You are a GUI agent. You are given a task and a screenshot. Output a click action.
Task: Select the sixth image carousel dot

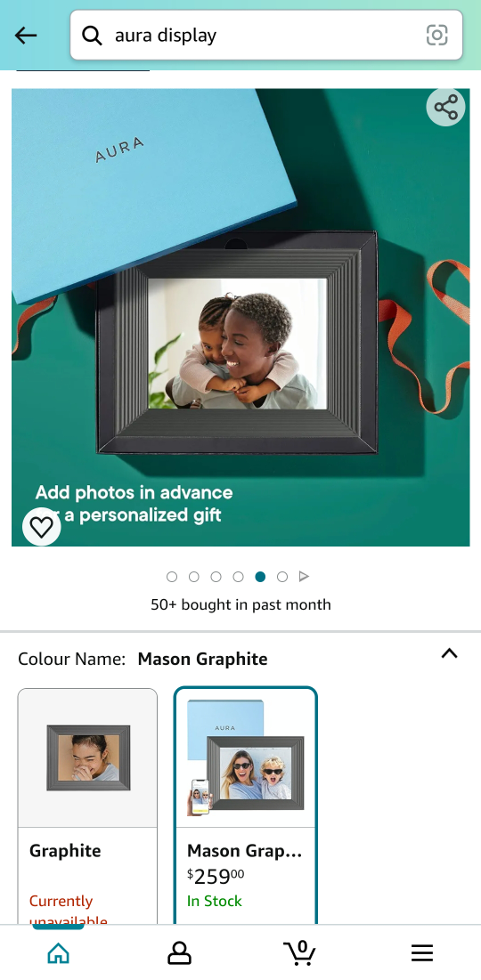[282, 577]
